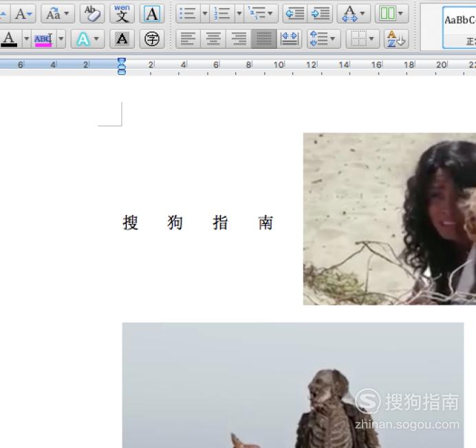The height and width of the screenshot is (448, 476).
Task: Expand the bullet list style dropdown arrow
Action: tap(205, 14)
